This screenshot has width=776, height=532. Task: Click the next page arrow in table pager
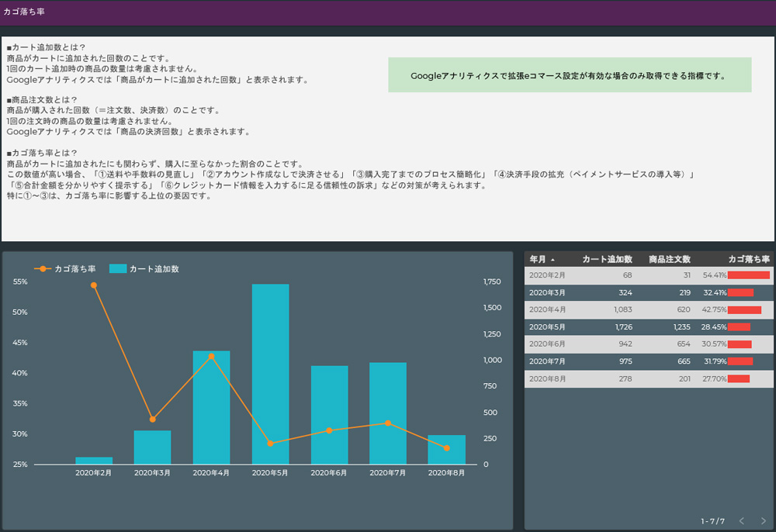(763, 520)
